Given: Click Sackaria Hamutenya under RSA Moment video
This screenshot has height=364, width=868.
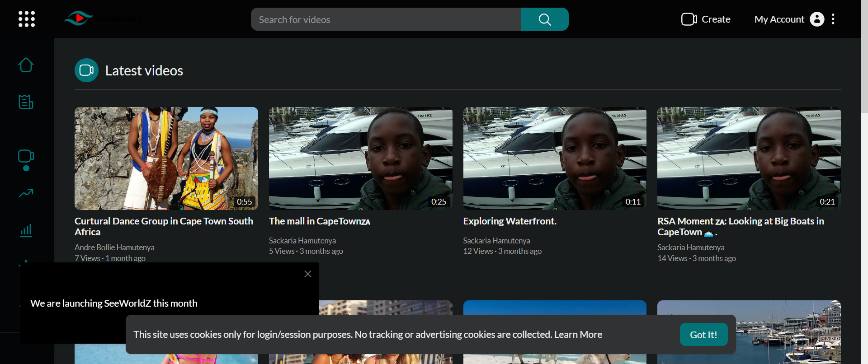Looking at the screenshot, I should tap(691, 247).
